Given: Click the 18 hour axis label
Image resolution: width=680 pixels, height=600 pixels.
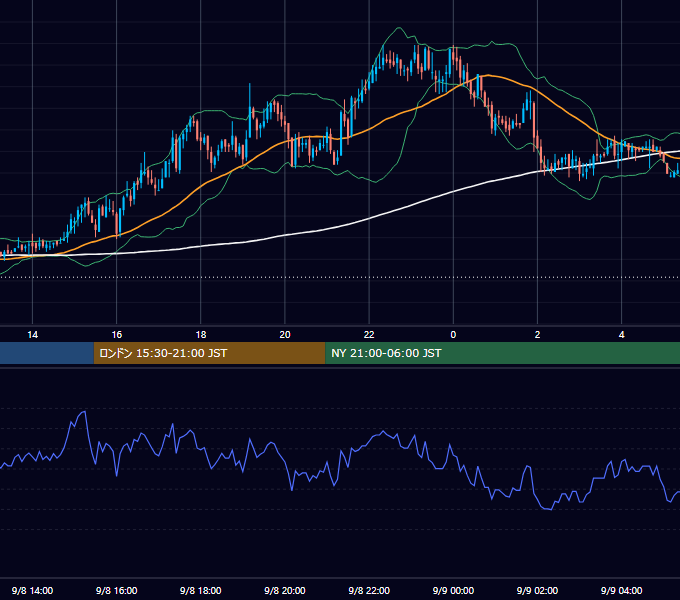Looking at the screenshot, I should pyautogui.click(x=201, y=335).
